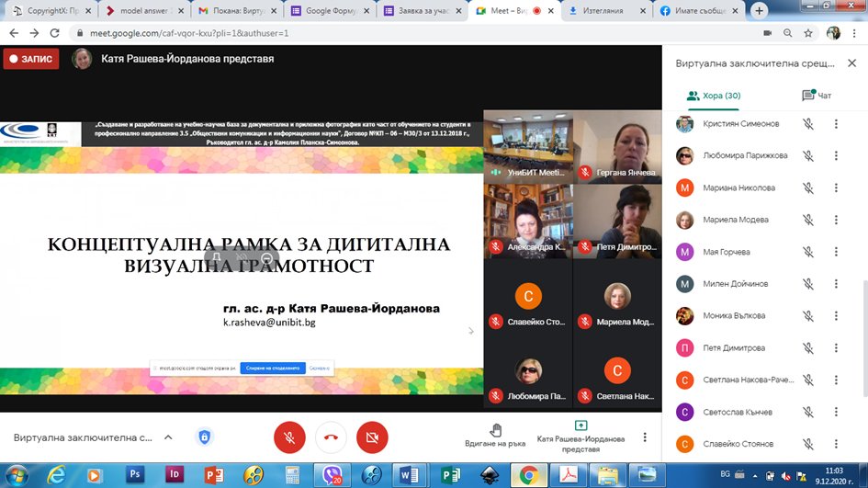Switch to the Чат tab

[x=816, y=96]
